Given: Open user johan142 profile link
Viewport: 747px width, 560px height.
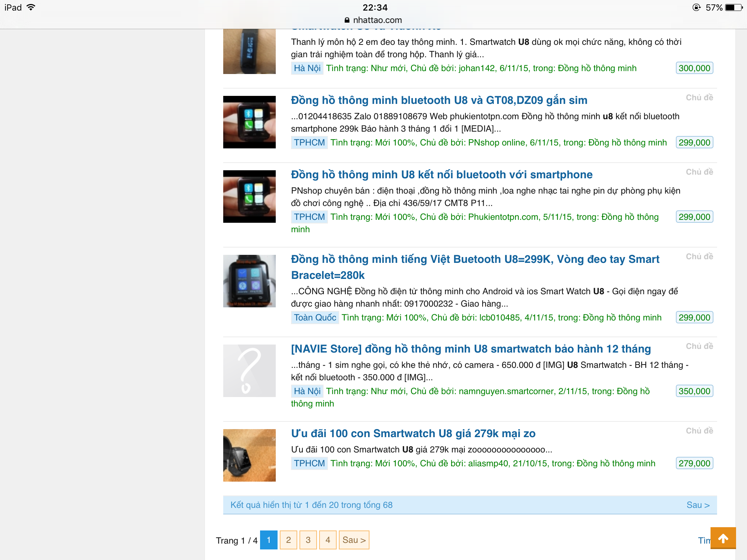Looking at the screenshot, I should click(477, 68).
